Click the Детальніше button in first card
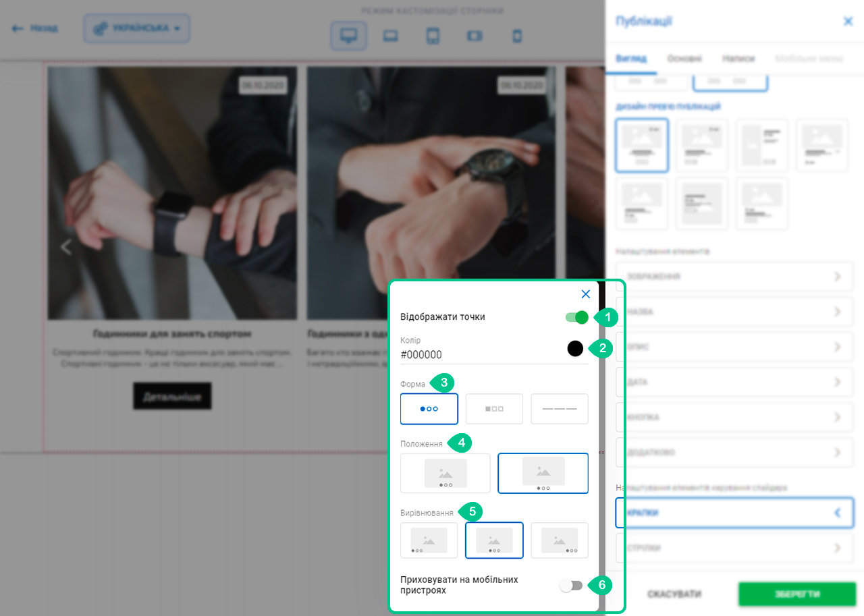This screenshot has height=616, width=864. point(172,396)
